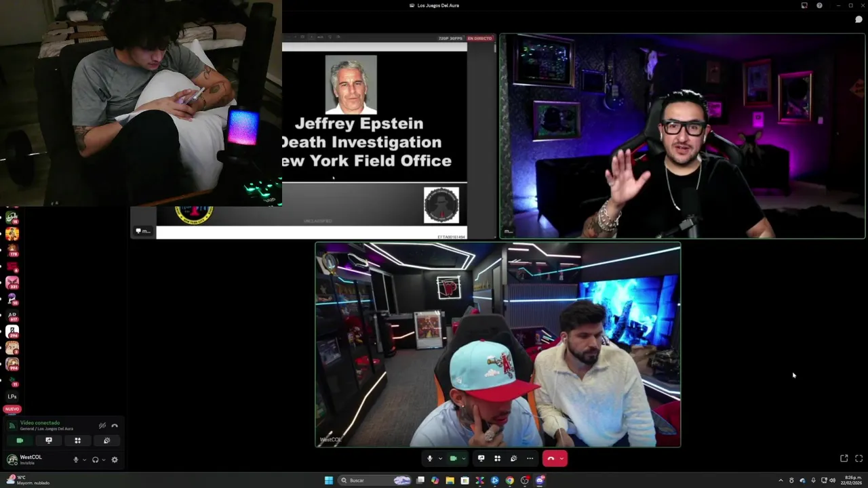Open volume control in system tray
The height and width of the screenshot is (488, 868).
point(833,481)
